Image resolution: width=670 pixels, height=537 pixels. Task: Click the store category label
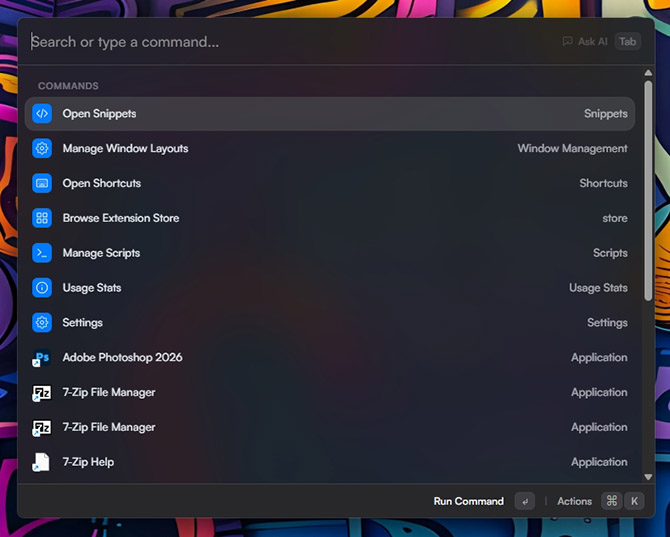point(615,218)
